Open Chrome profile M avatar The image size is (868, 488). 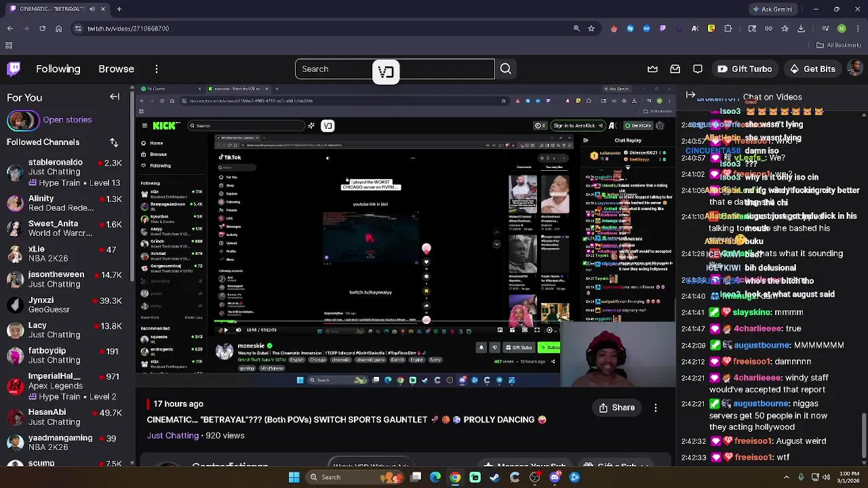(x=842, y=28)
